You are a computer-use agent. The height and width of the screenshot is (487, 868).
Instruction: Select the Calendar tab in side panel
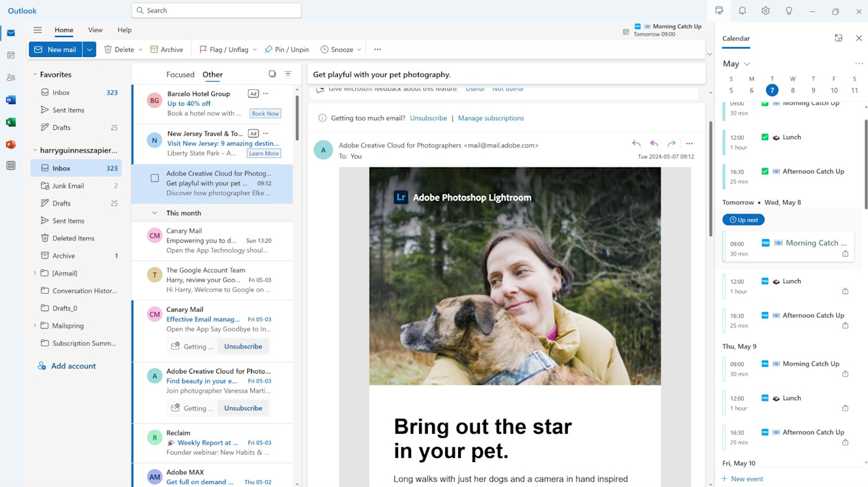click(736, 38)
